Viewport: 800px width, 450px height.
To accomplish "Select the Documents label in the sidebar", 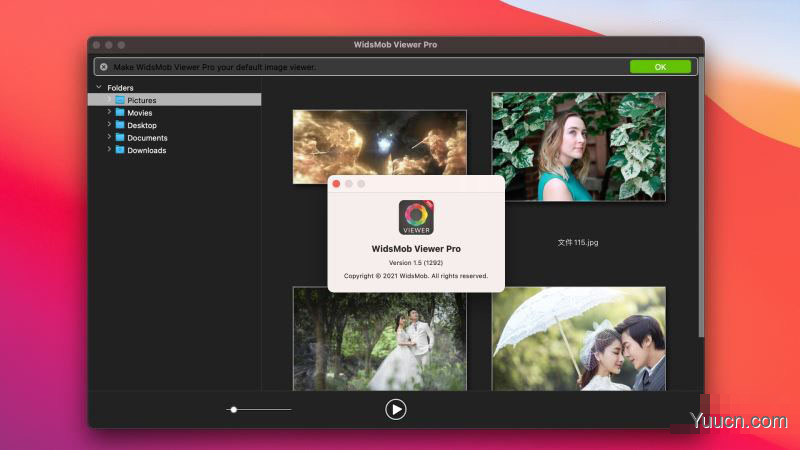I will pyautogui.click(x=147, y=138).
